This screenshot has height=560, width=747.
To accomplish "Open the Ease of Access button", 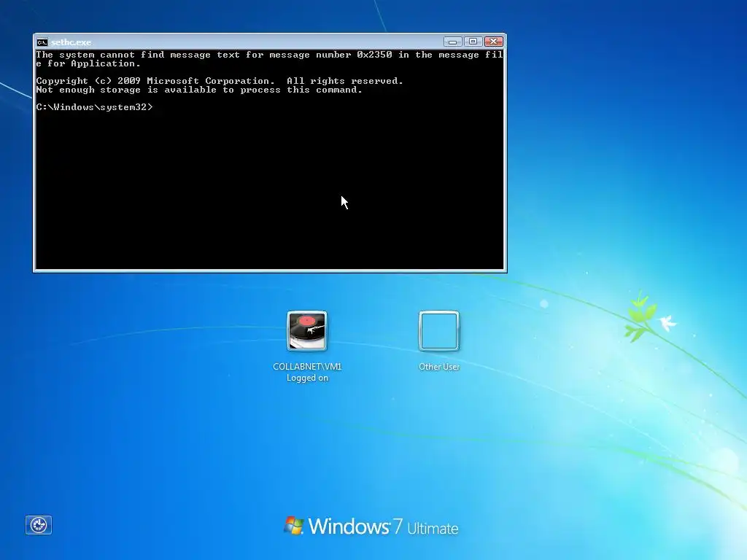I will click(39, 525).
